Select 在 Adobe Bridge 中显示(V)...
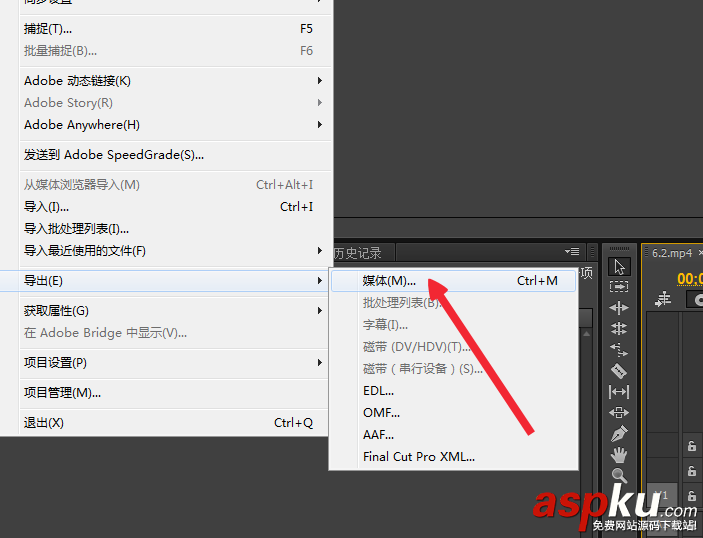Viewport: 703px width, 538px height. coord(175,333)
